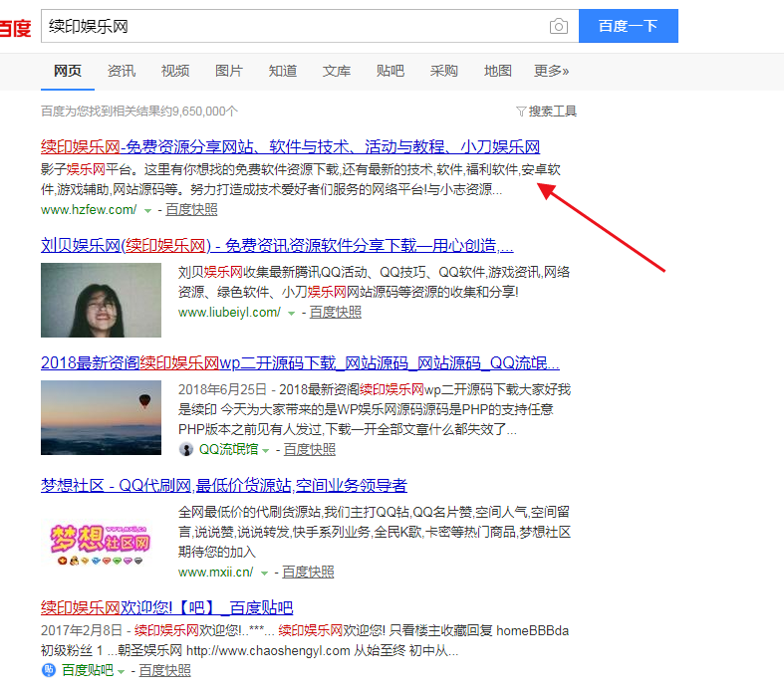Open result 续印娱乐网-免费资源分享网站

(x=291, y=147)
